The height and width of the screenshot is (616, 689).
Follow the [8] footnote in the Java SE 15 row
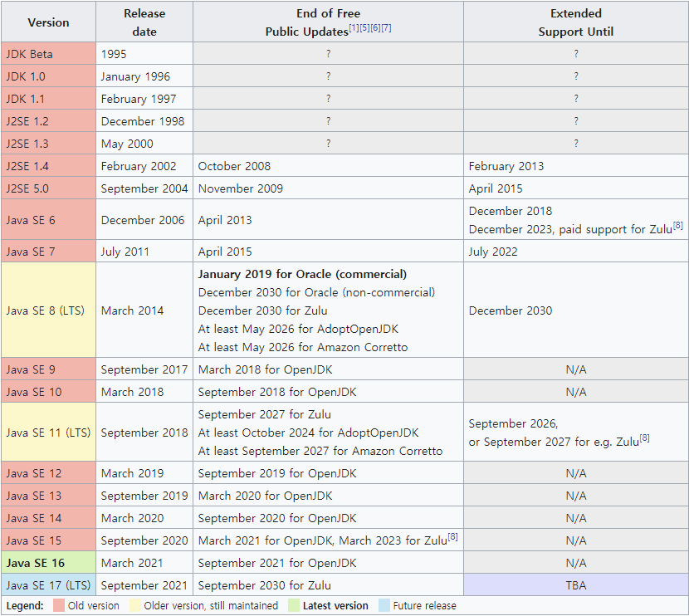(x=452, y=536)
